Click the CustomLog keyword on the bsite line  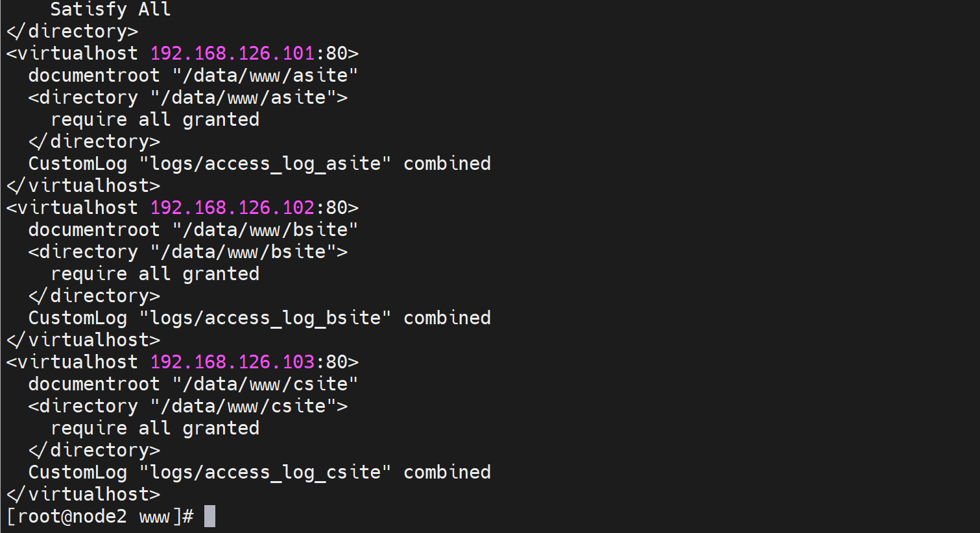pyautogui.click(x=77, y=318)
